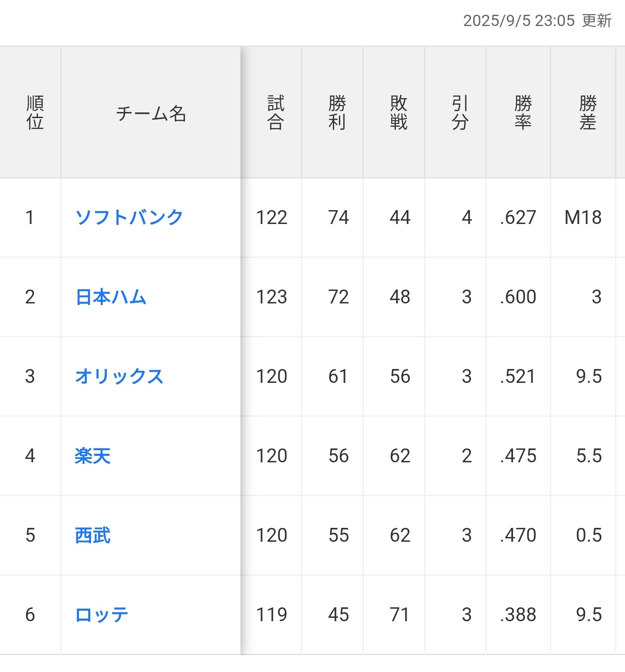Click the 2025/9/5 23:05 更新 timestamp
The height and width of the screenshot is (672, 625).
coord(537,21)
